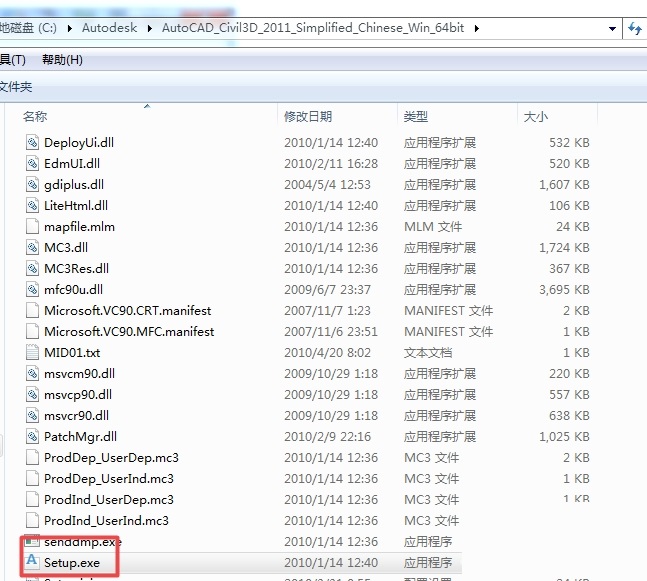Refresh the folder using address bar refresh icon

point(635,28)
